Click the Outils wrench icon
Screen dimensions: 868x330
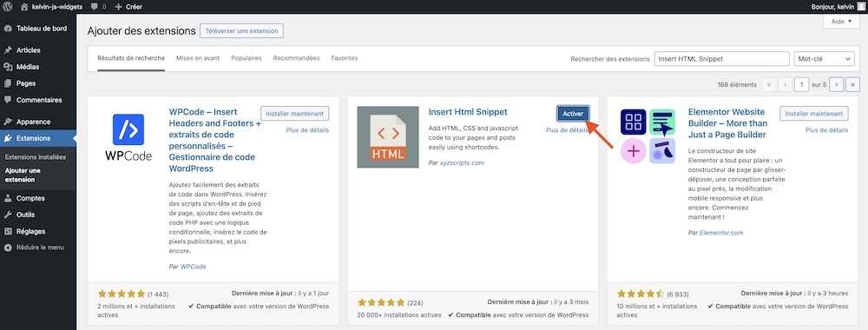pyautogui.click(x=8, y=214)
